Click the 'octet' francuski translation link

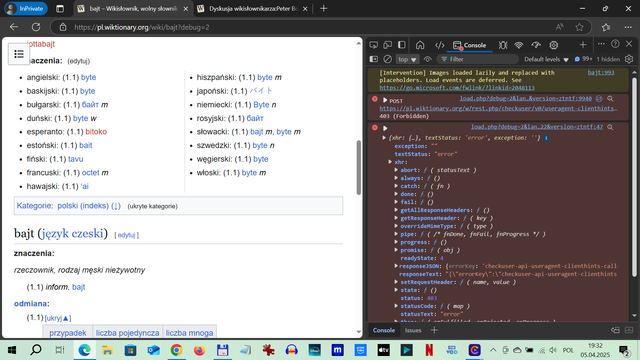pos(90,173)
